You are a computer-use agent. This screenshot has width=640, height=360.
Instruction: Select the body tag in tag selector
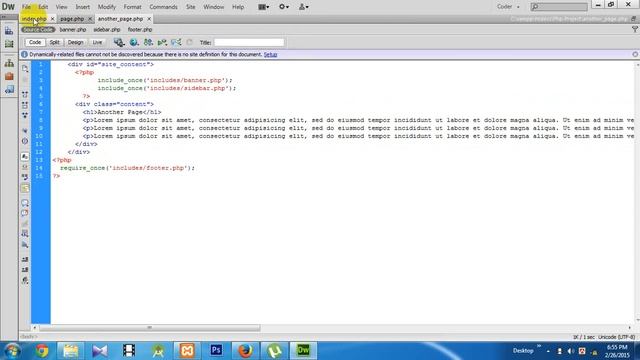coord(29,337)
